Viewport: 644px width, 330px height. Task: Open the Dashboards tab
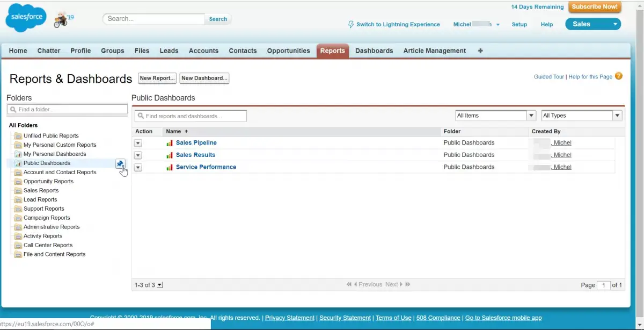pyautogui.click(x=374, y=51)
